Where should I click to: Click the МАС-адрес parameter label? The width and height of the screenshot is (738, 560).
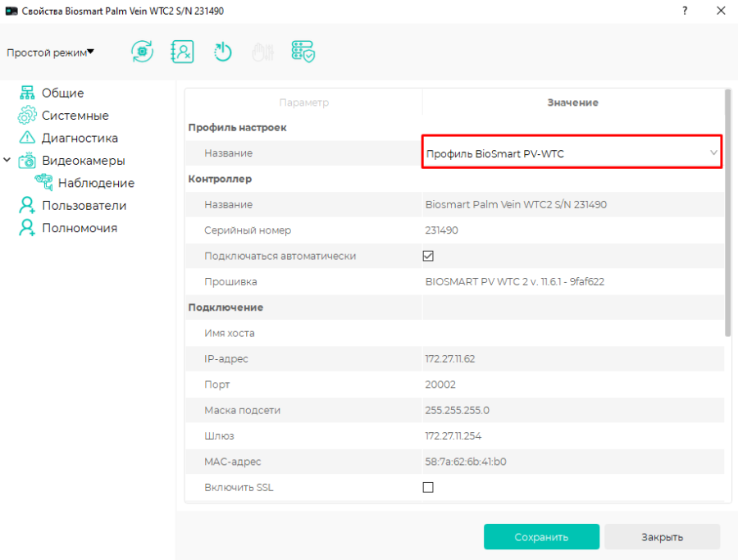click(x=233, y=462)
